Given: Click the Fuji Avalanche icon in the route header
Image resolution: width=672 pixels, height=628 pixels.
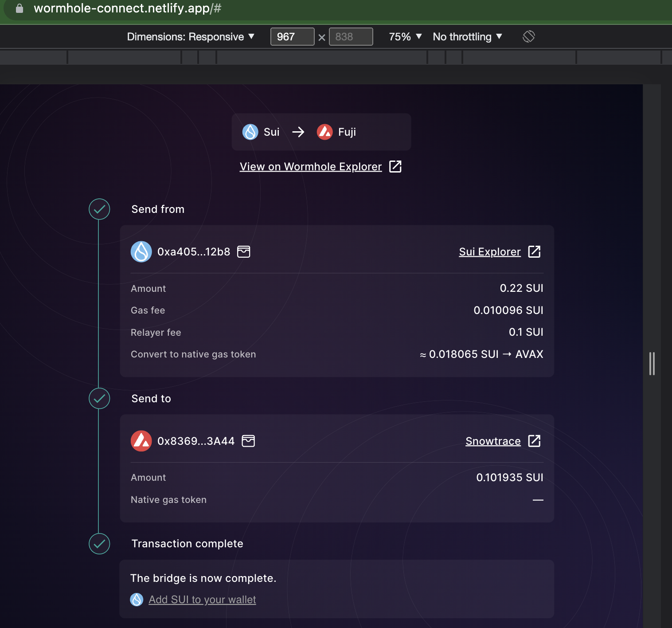Looking at the screenshot, I should 324,132.
